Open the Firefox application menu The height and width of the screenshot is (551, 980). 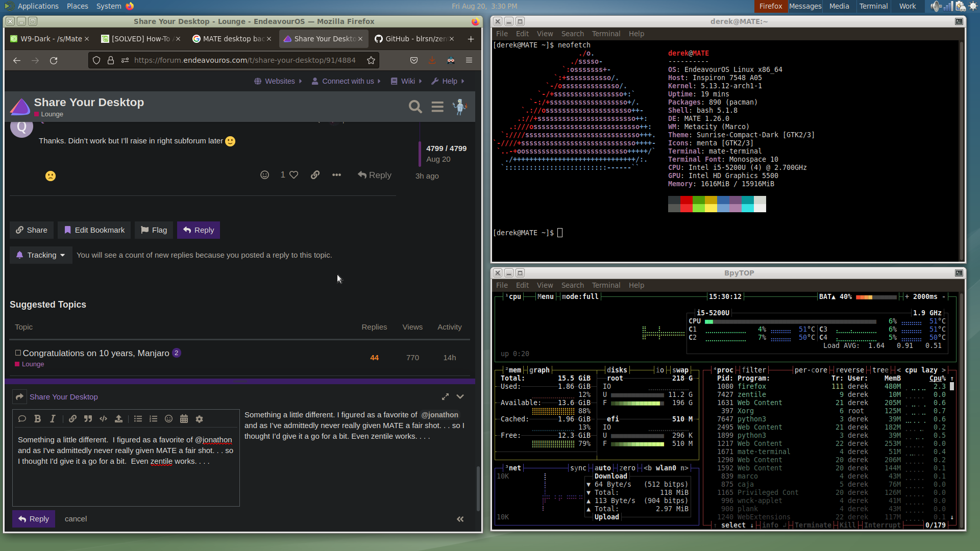click(469, 60)
